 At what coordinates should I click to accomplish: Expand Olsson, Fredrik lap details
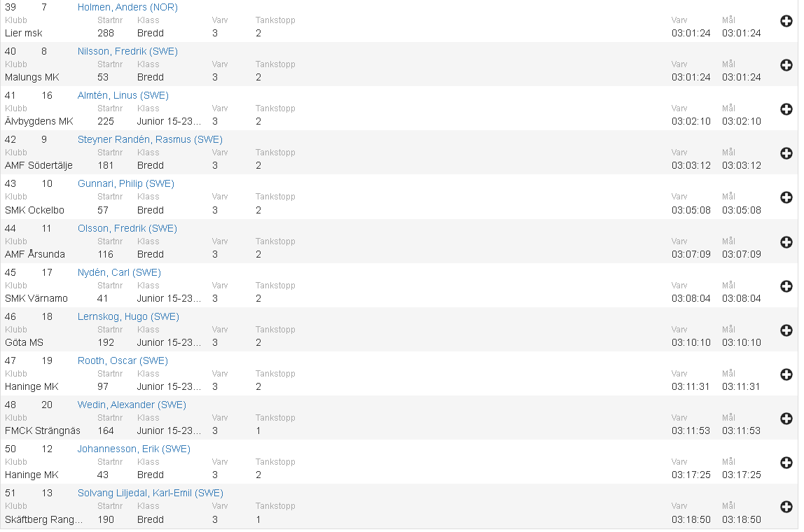[786, 242]
